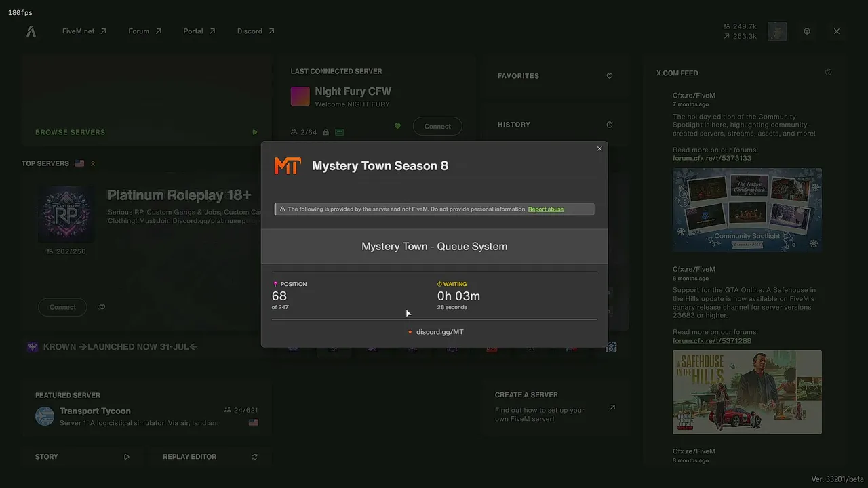Click the KROWN promoted server banner

coord(121,346)
